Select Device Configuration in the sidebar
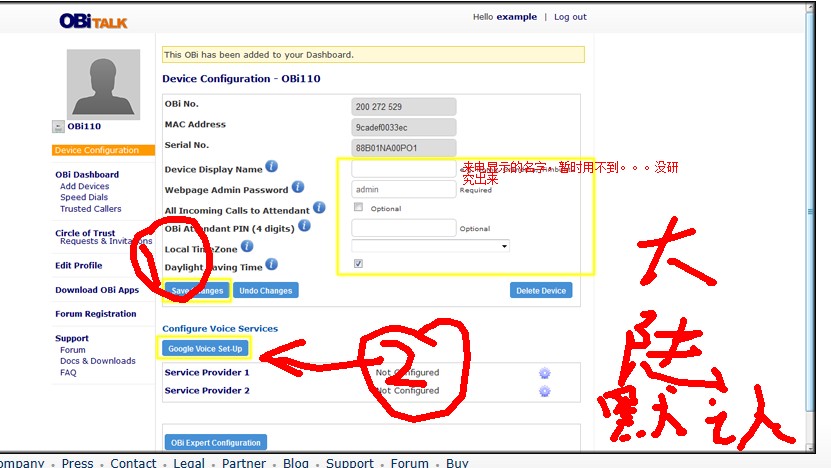Screen dimensions: 831x468 coord(103,150)
